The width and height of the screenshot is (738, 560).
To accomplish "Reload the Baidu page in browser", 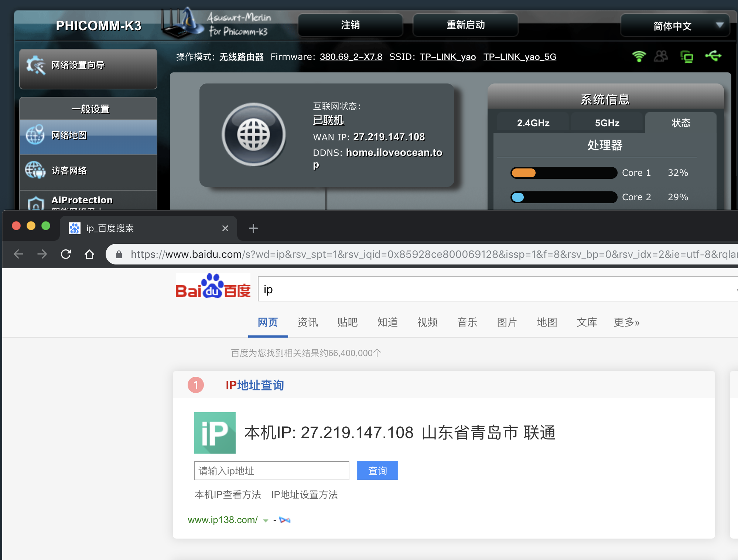I will click(x=66, y=254).
